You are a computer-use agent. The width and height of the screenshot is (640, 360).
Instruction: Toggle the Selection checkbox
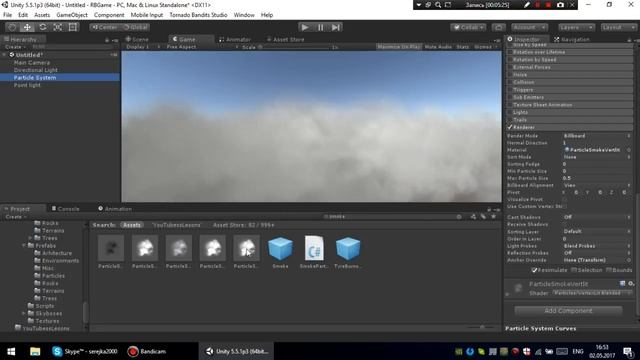574,270
